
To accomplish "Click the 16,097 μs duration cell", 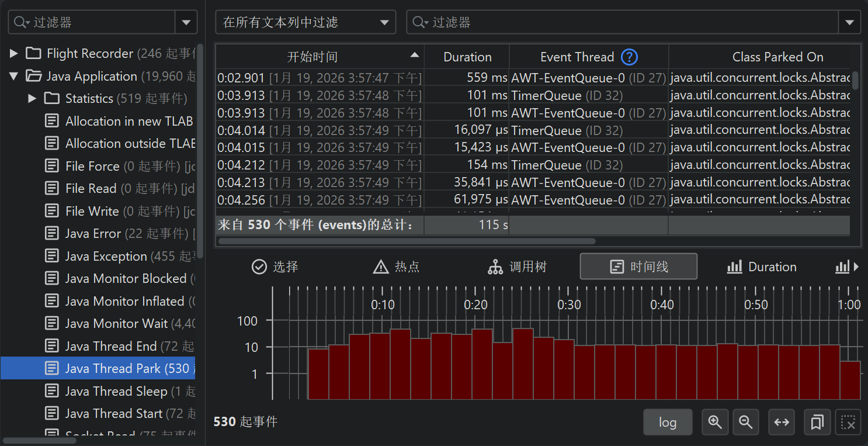I will [467, 130].
